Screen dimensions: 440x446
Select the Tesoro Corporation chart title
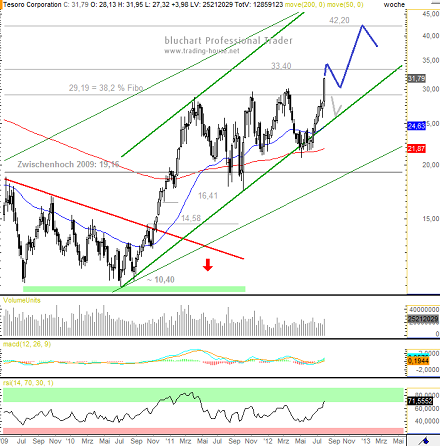click(x=32, y=5)
